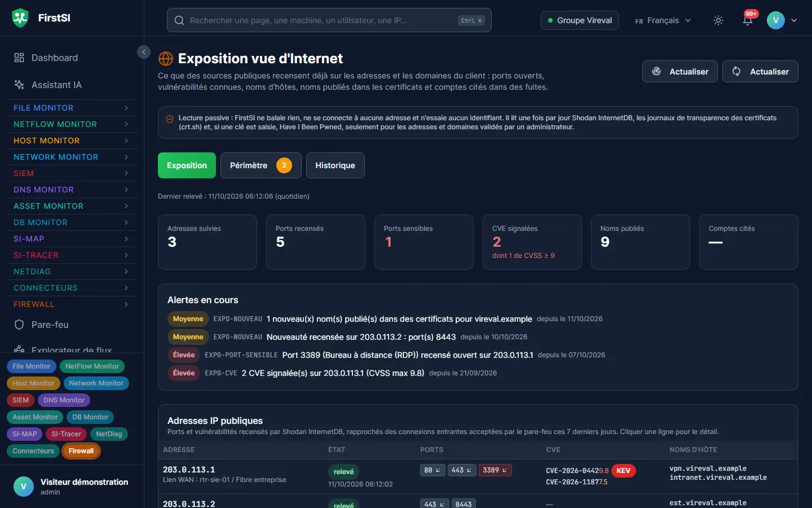812x508 pixels.
Task: Click the NetFlow Monitor filter chip
Action: 92,366
